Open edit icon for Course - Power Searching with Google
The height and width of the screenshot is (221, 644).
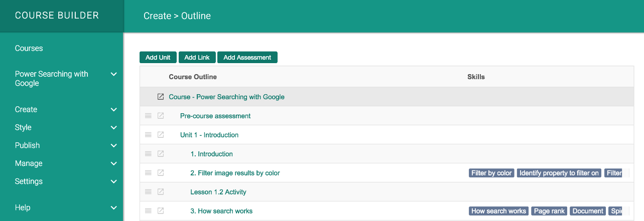(161, 97)
